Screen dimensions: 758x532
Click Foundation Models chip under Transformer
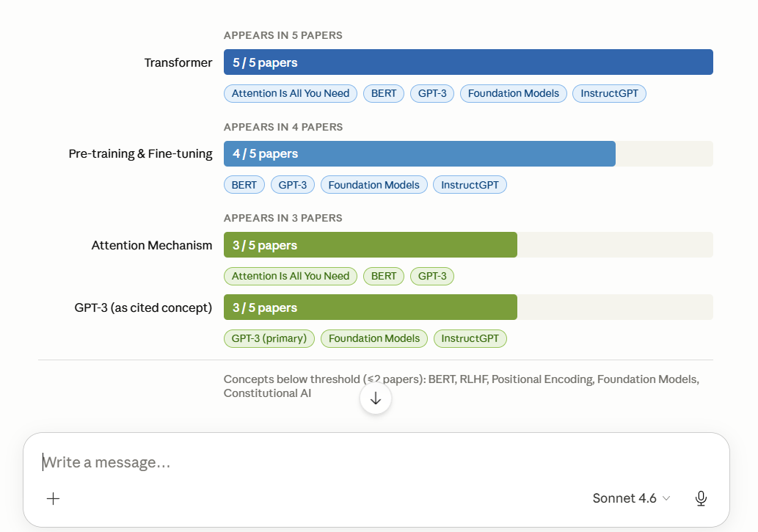coord(514,93)
